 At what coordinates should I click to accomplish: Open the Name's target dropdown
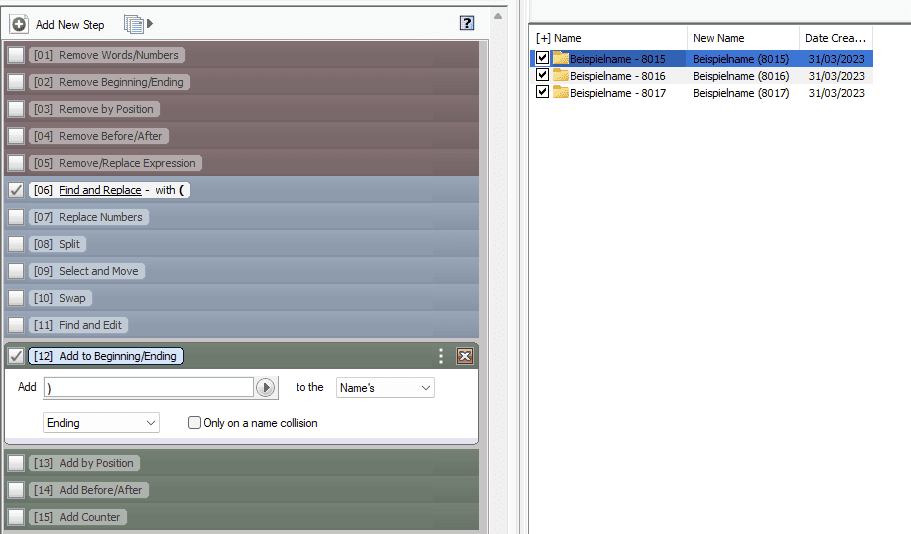tap(385, 388)
